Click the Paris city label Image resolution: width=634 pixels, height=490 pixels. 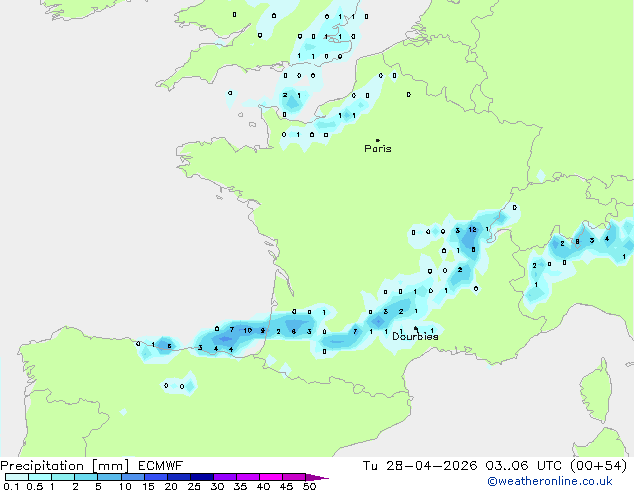click(x=378, y=149)
